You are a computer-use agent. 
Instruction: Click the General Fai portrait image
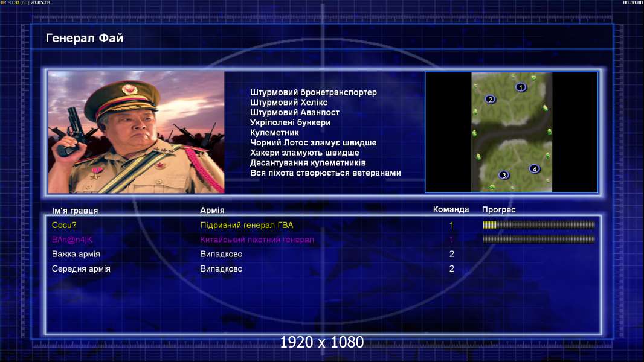tap(137, 132)
